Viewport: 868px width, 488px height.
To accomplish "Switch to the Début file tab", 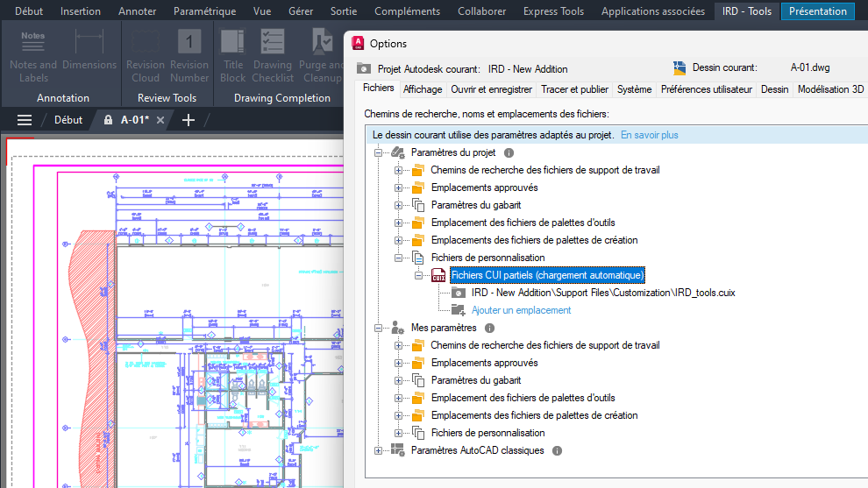I will tap(68, 120).
